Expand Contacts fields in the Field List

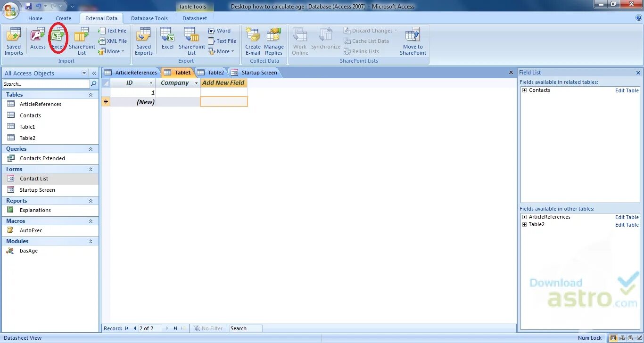click(524, 90)
